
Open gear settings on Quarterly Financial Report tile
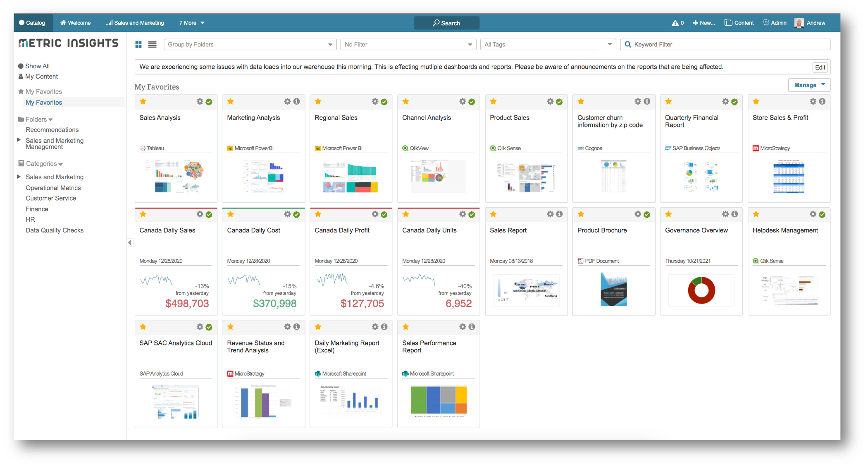[x=725, y=102]
